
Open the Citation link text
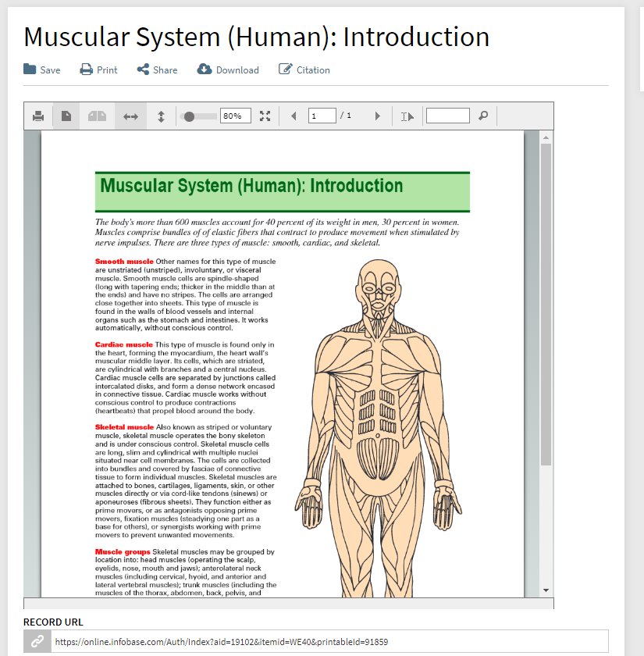point(313,70)
